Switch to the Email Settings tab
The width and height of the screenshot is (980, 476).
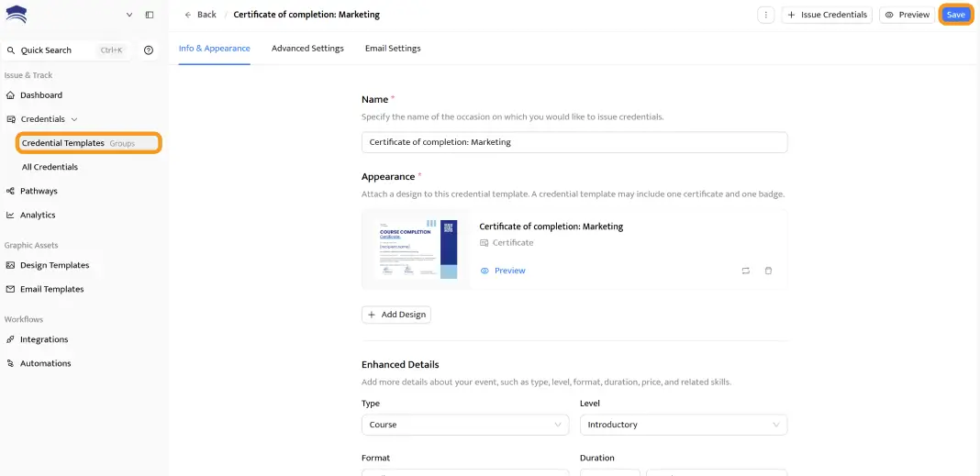coord(393,49)
